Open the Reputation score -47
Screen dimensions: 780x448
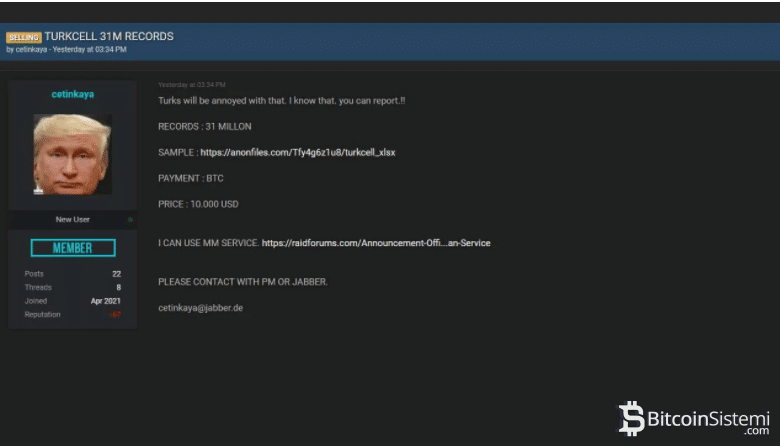click(x=114, y=315)
